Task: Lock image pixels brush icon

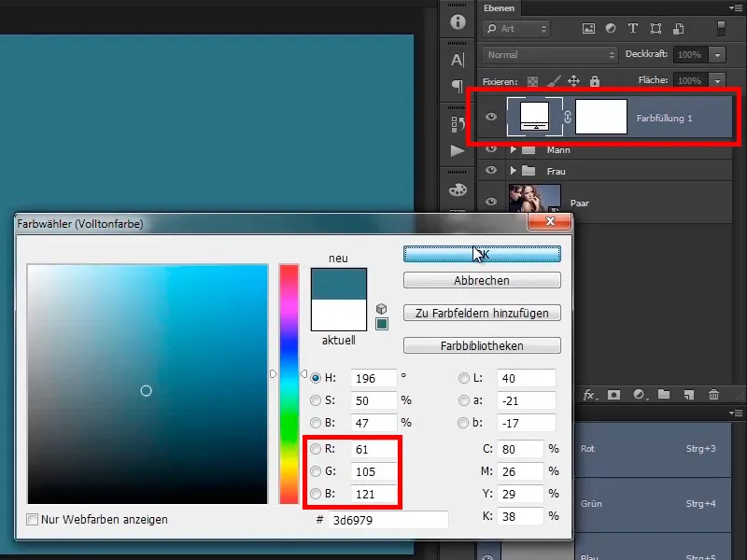Action: point(553,81)
